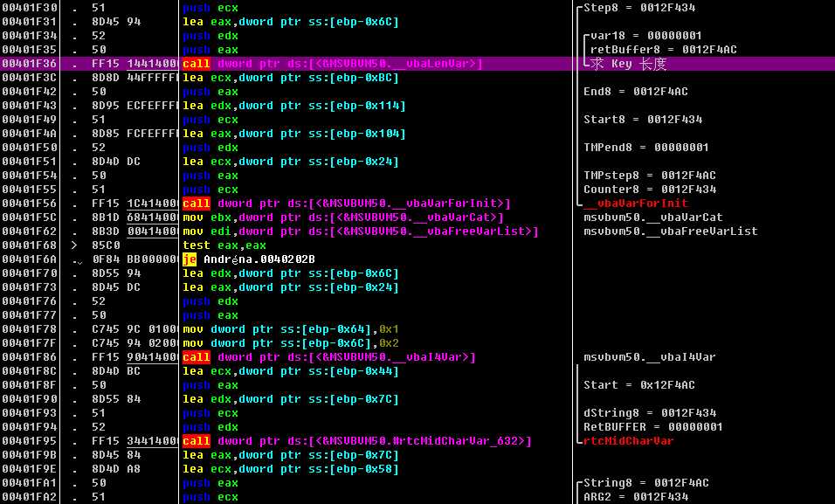Click address 00401F86 in the address column
835x504 pixels.
30,357
